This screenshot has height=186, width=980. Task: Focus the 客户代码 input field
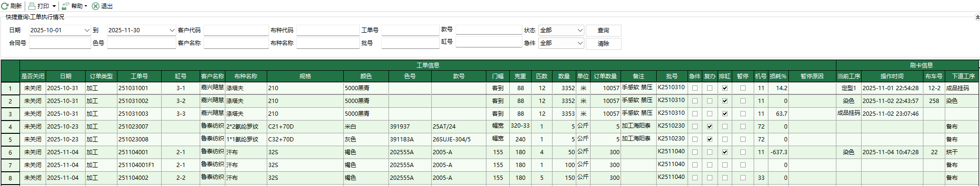click(236, 30)
